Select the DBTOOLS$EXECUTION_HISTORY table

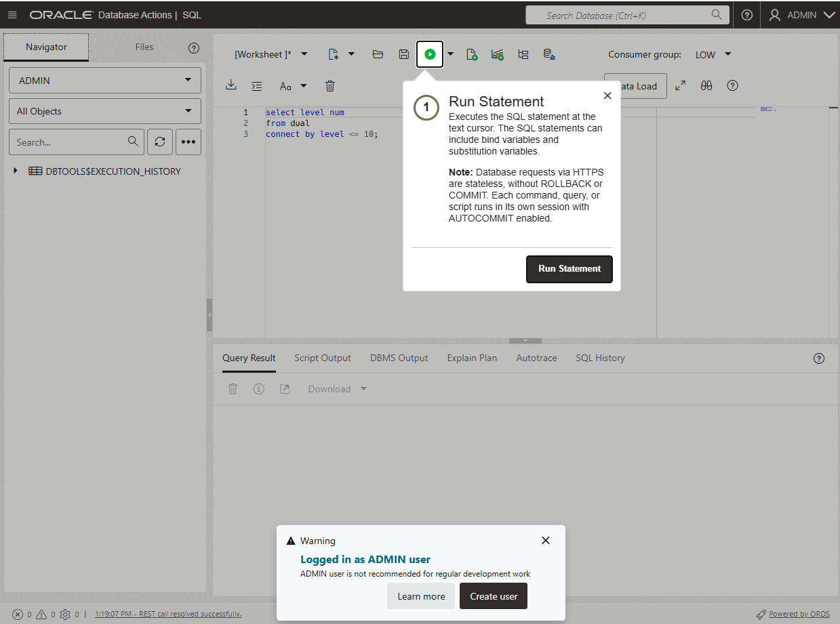[x=105, y=171]
